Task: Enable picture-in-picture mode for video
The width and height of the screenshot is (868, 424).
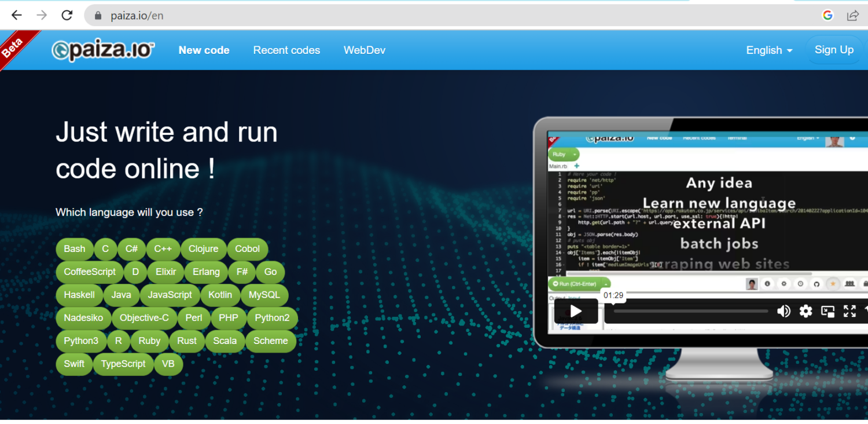Action: (827, 312)
